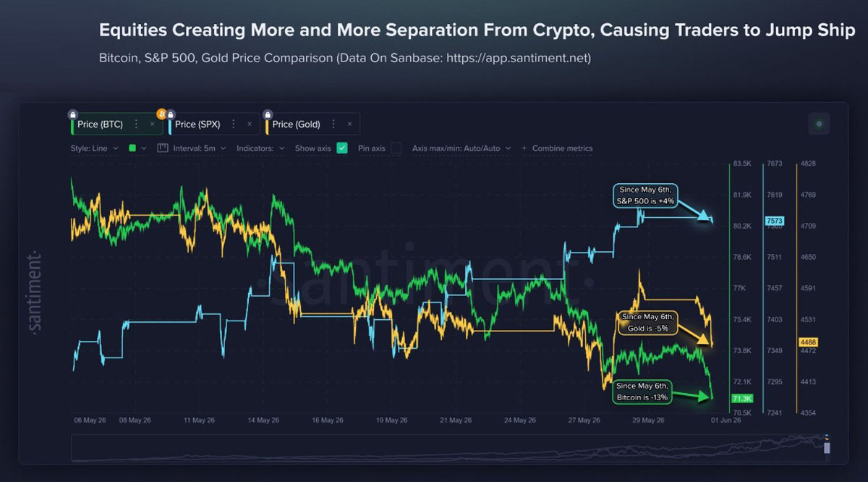Open the Price (Gold) three-dot menu
The image size is (868, 482).
pos(333,124)
